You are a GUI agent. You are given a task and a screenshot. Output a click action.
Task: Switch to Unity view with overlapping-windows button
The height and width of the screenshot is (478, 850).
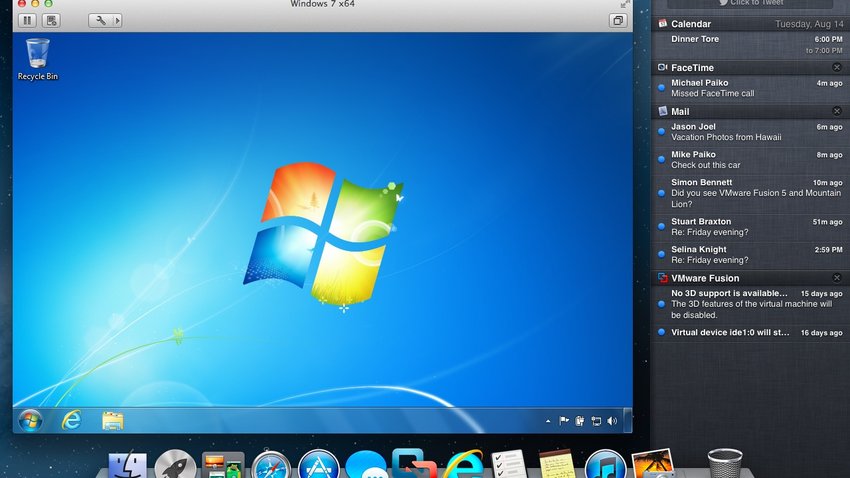617,21
